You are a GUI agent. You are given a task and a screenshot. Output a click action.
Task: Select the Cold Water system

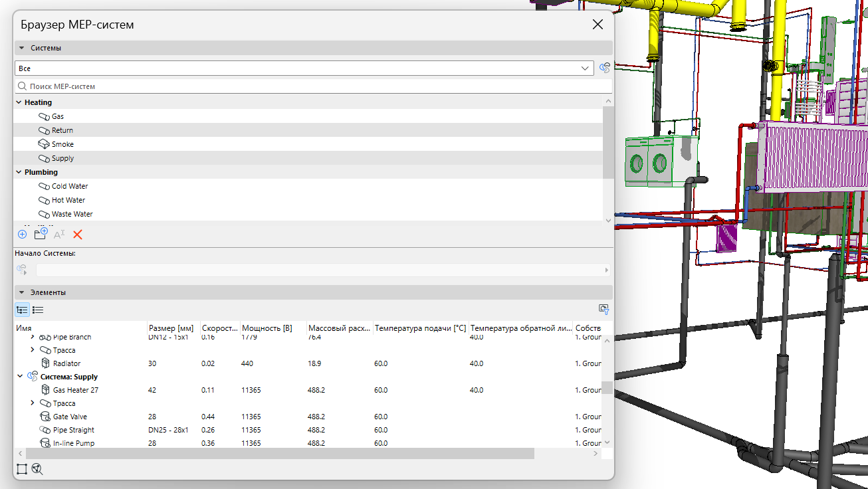(x=308, y=186)
